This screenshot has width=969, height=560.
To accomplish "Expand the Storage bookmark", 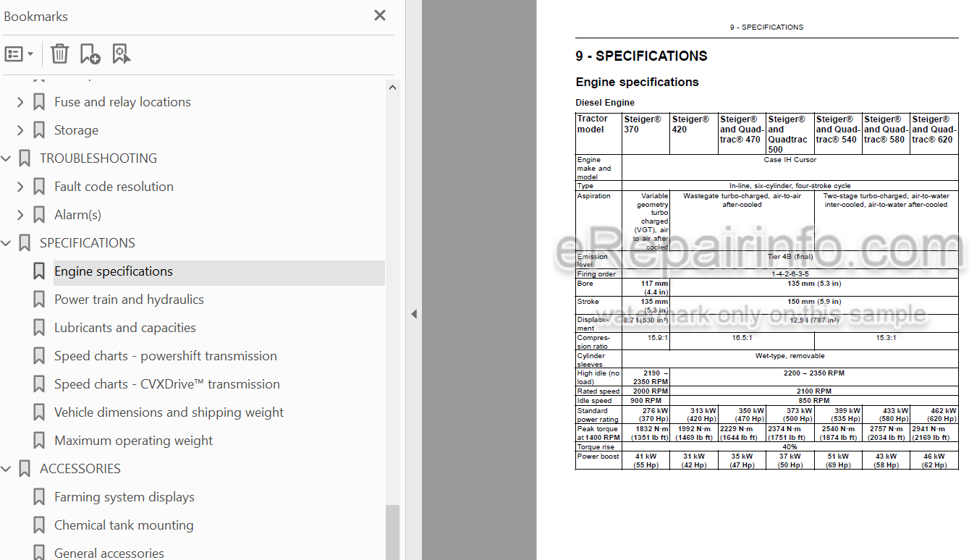I will pyautogui.click(x=20, y=130).
